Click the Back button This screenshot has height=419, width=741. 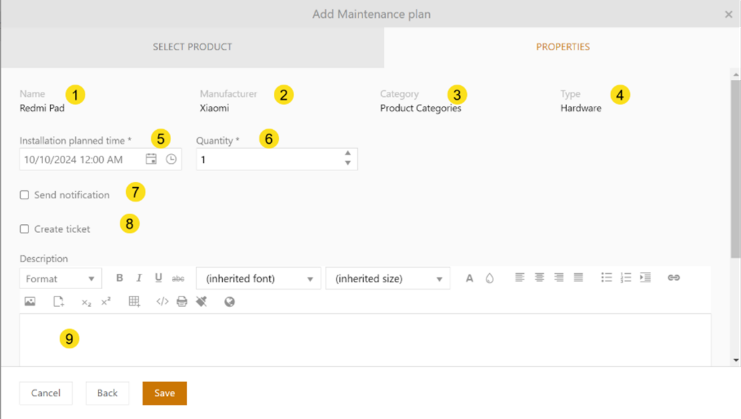(x=107, y=393)
